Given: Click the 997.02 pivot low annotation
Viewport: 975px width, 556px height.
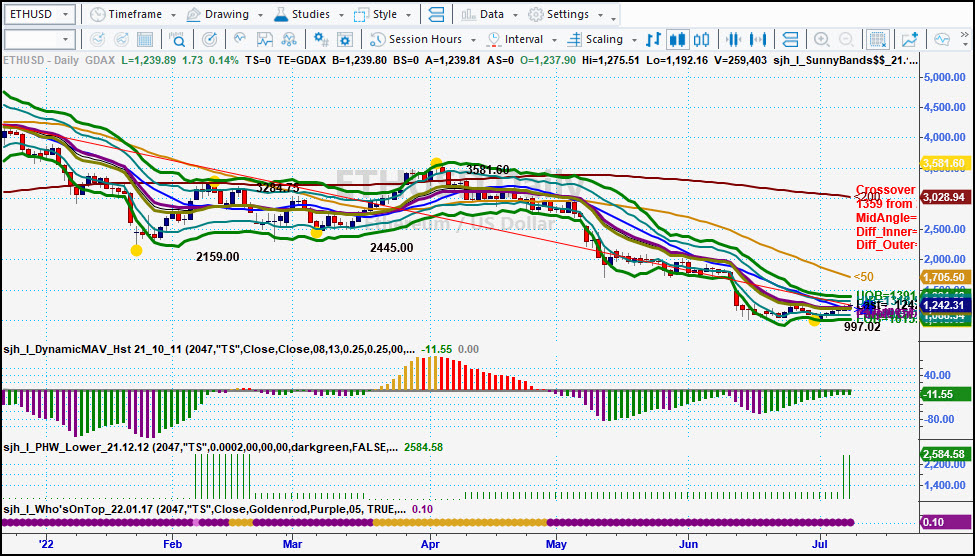Looking at the screenshot, I should (862, 327).
